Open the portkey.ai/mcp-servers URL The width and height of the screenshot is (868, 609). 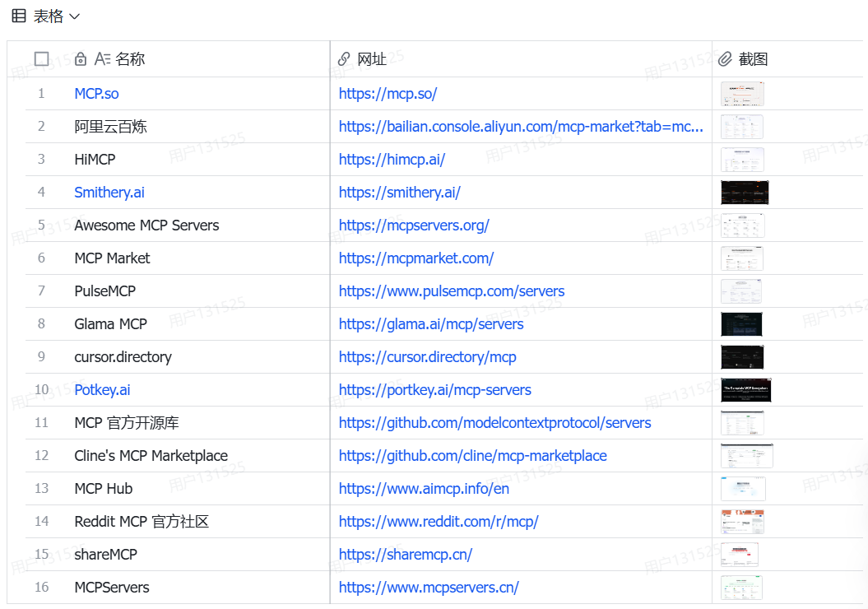(x=434, y=390)
